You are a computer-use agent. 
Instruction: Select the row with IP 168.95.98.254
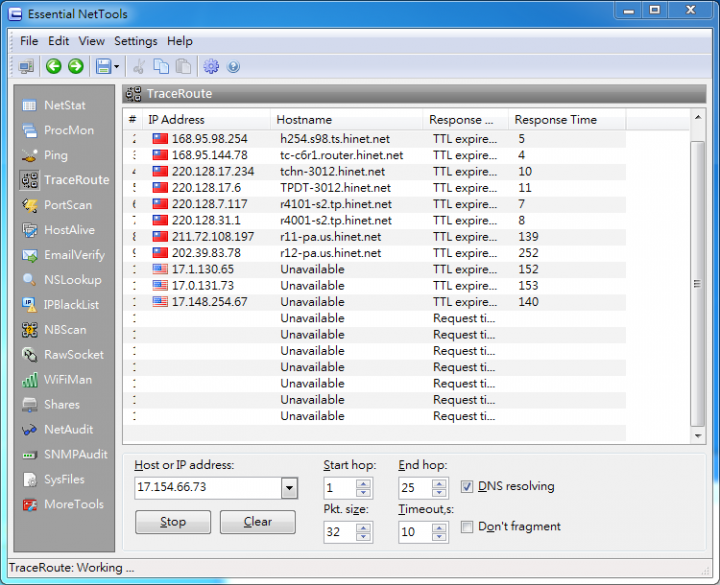(374, 139)
